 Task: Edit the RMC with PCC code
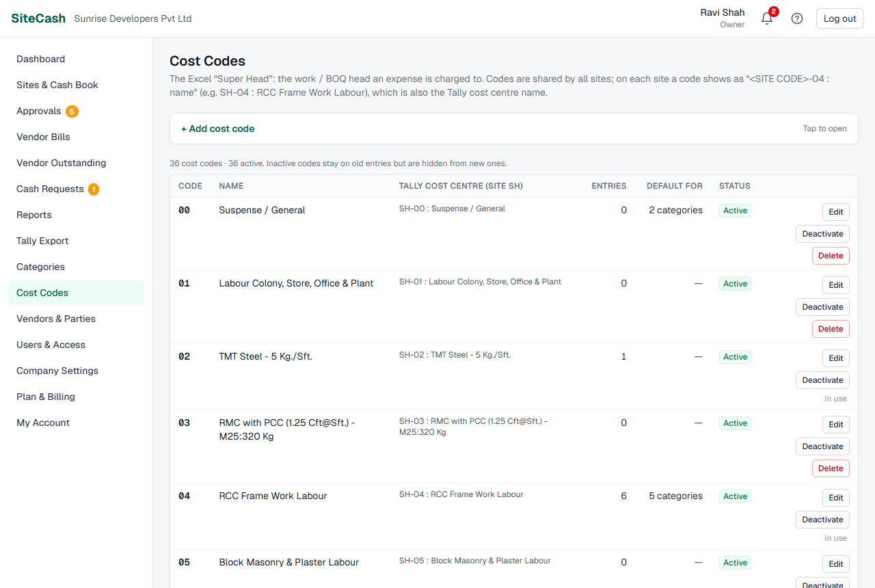(x=836, y=425)
